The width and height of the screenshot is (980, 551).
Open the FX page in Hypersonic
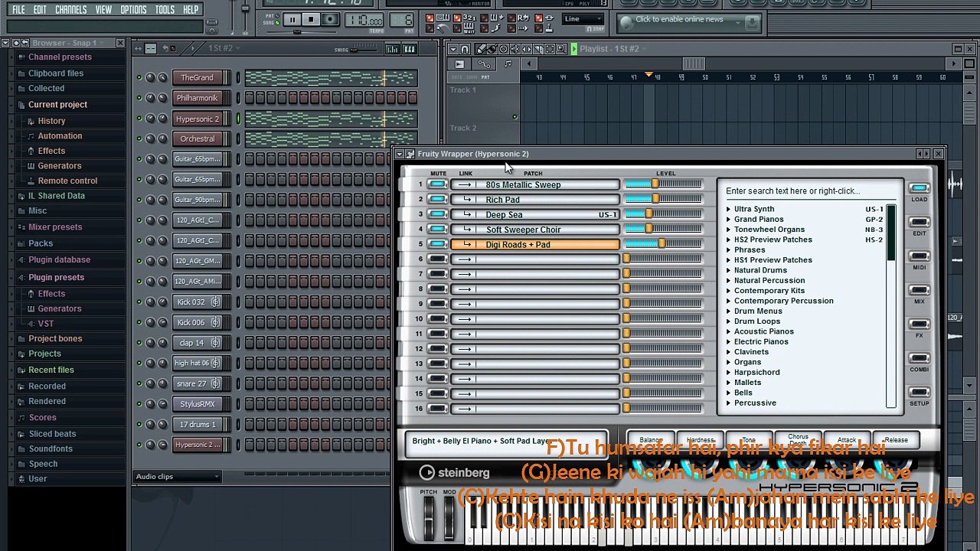pyautogui.click(x=919, y=324)
